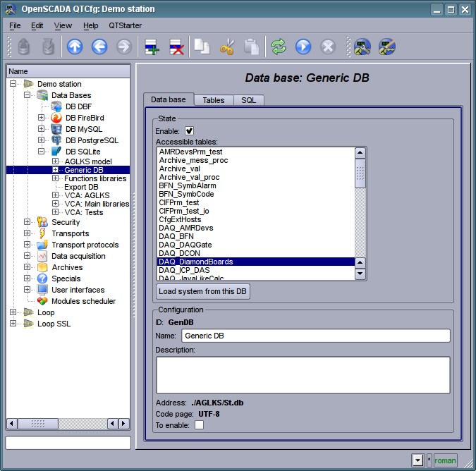Click the tables list vertical scrollbar thumb
Screen dimensions: 476x471
pyautogui.click(x=360, y=173)
